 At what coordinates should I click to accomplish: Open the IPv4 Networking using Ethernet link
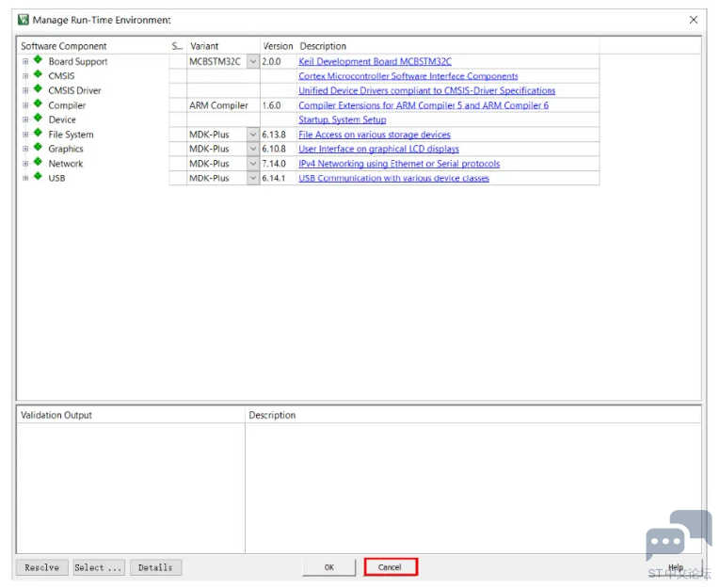click(x=399, y=164)
